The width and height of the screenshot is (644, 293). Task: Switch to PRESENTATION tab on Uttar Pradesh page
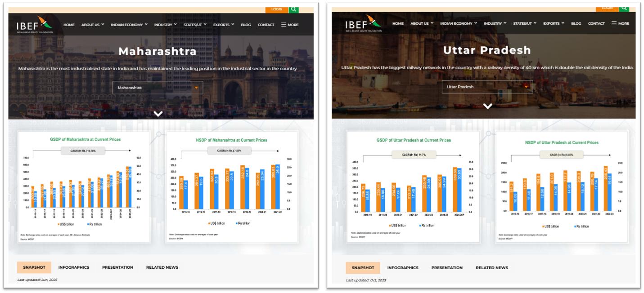[x=447, y=268]
